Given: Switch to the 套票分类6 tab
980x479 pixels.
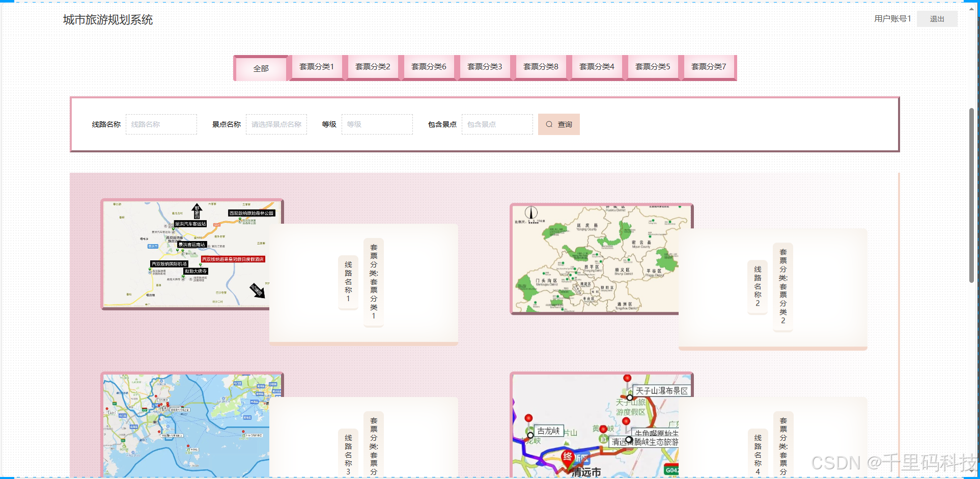Looking at the screenshot, I should tap(429, 67).
